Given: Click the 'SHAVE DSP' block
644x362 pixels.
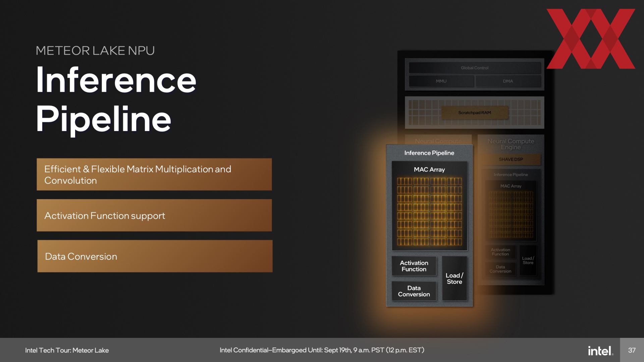Looking at the screenshot, I should (511, 159).
